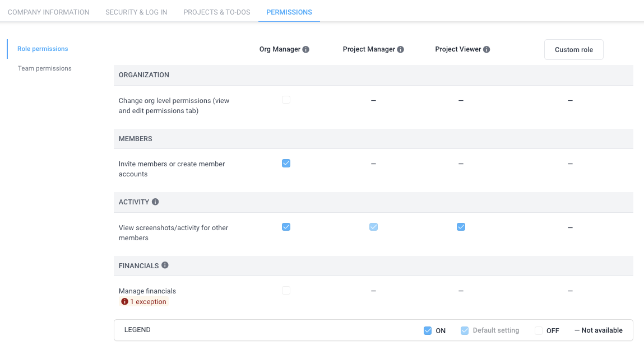644x350 pixels.
Task: Toggle View screenshots checkbox for Project Manager
Action: (x=373, y=227)
